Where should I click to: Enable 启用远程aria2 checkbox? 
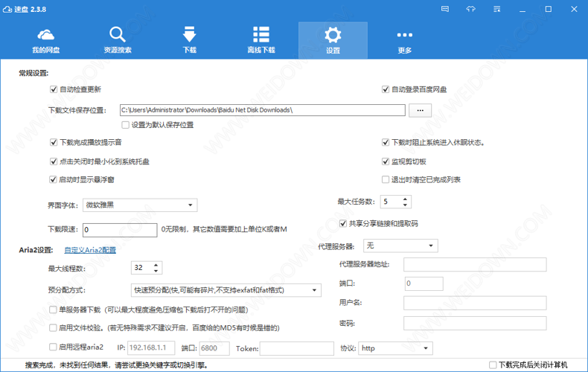tap(54, 347)
